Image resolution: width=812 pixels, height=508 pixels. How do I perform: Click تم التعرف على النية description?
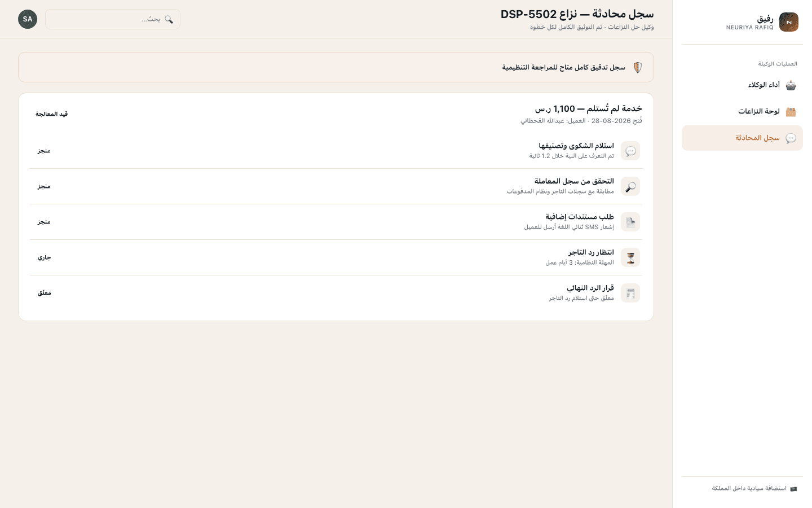coord(571,156)
